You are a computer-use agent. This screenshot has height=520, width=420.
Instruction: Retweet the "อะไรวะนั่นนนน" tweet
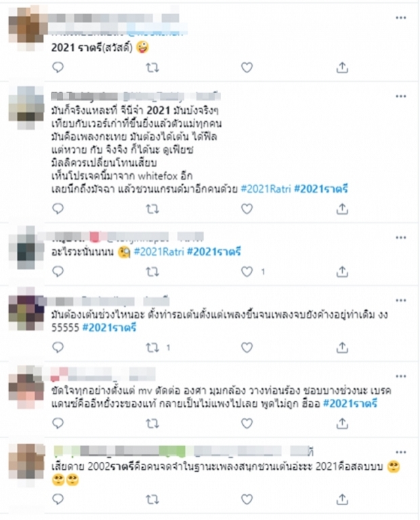pyautogui.click(x=152, y=272)
